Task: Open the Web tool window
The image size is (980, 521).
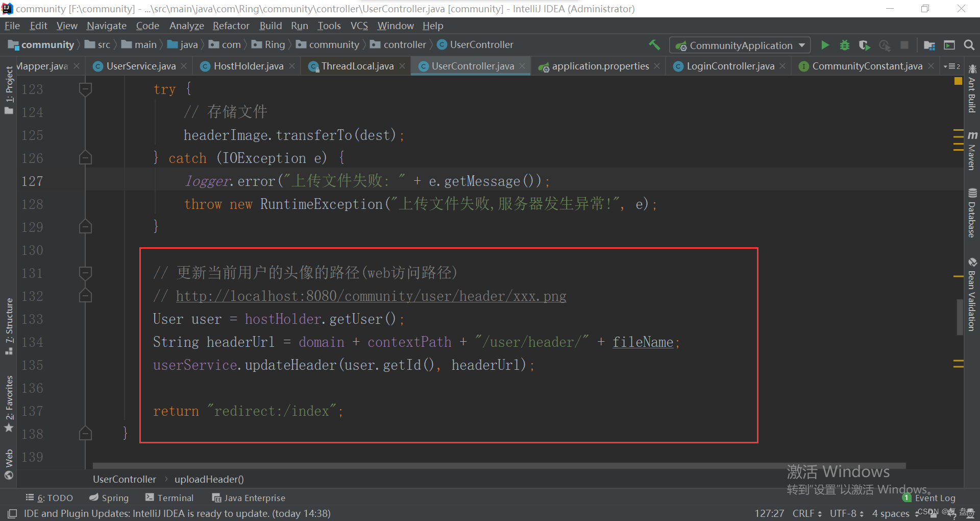Action: [9, 464]
